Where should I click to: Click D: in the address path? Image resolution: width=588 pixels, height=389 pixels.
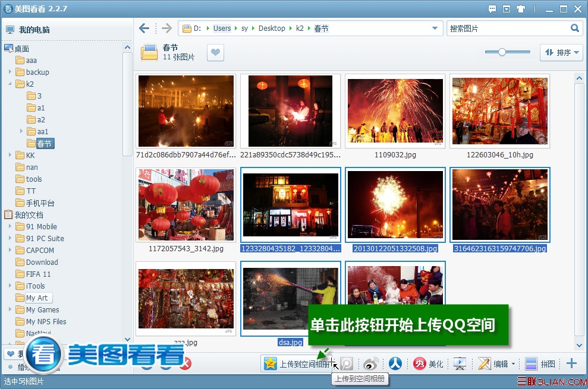(x=197, y=29)
